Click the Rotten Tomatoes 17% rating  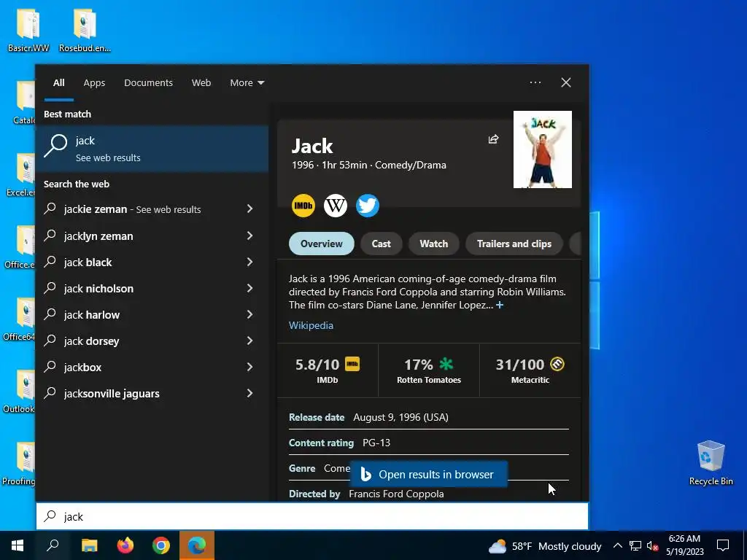coord(429,370)
